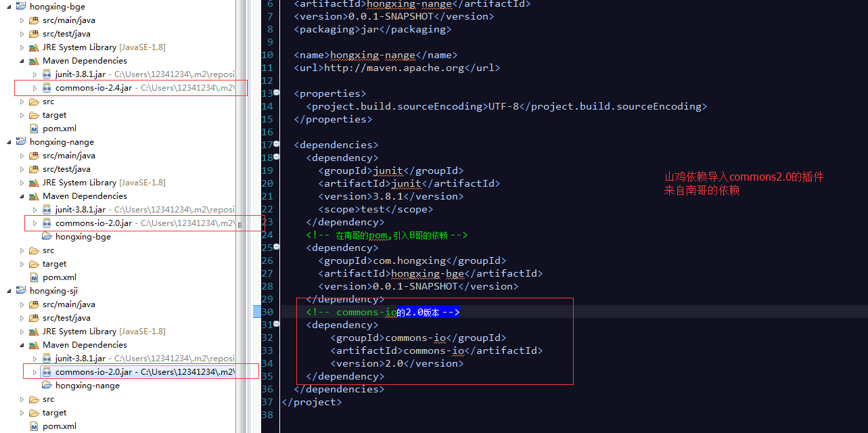
Task: Click the name hongxing-nange line in editor
Action: click(375, 55)
